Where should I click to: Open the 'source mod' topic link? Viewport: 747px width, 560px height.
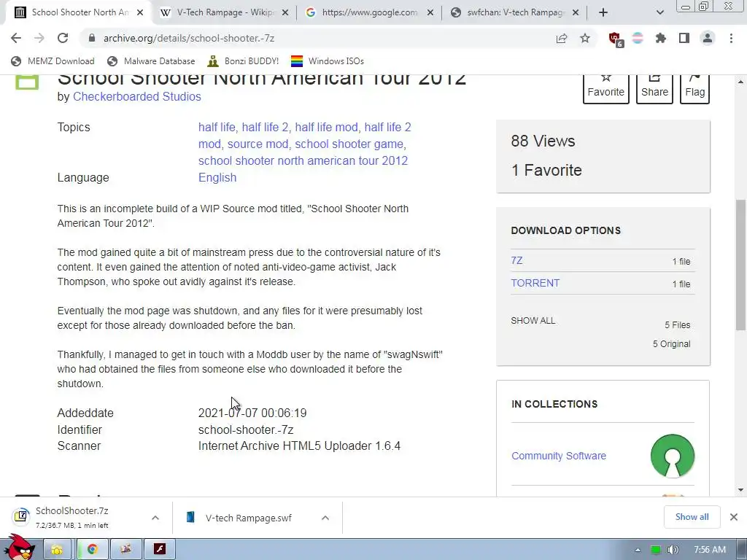(258, 144)
